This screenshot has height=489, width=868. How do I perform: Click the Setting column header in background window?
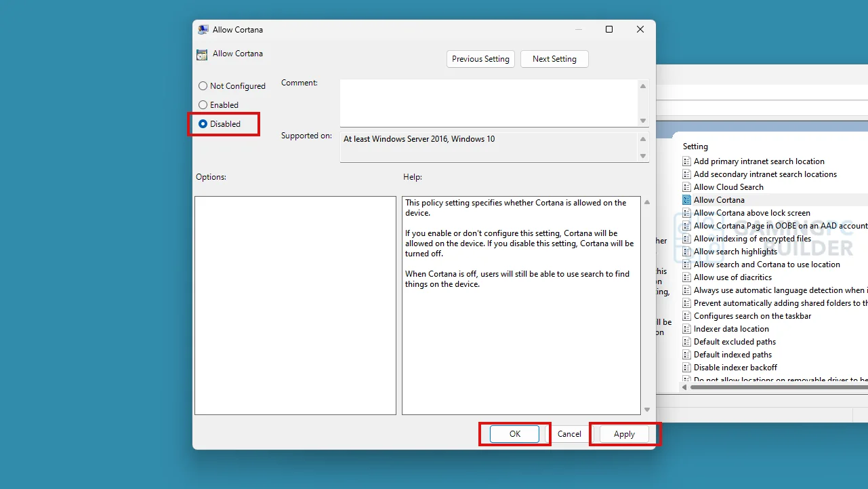click(695, 146)
